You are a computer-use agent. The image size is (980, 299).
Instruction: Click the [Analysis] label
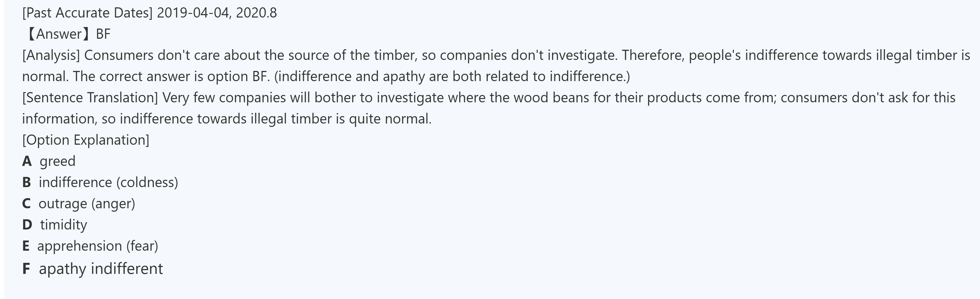(51, 56)
